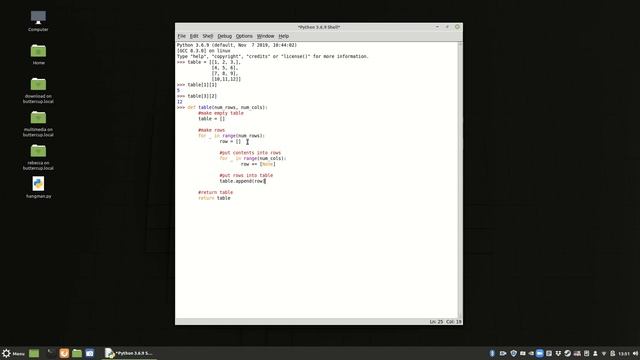This screenshot has height=360, width=640.
Task: Click the user account tray icon
Action: [595, 353]
